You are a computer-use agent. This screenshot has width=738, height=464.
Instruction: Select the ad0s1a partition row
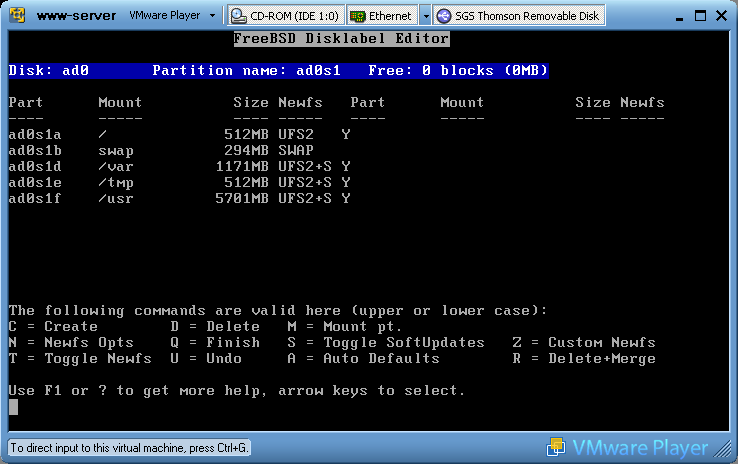179,135
